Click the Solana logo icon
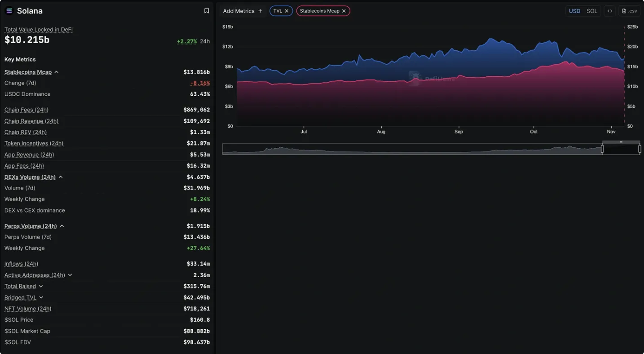Image resolution: width=644 pixels, height=354 pixels. [x=9, y=10]
